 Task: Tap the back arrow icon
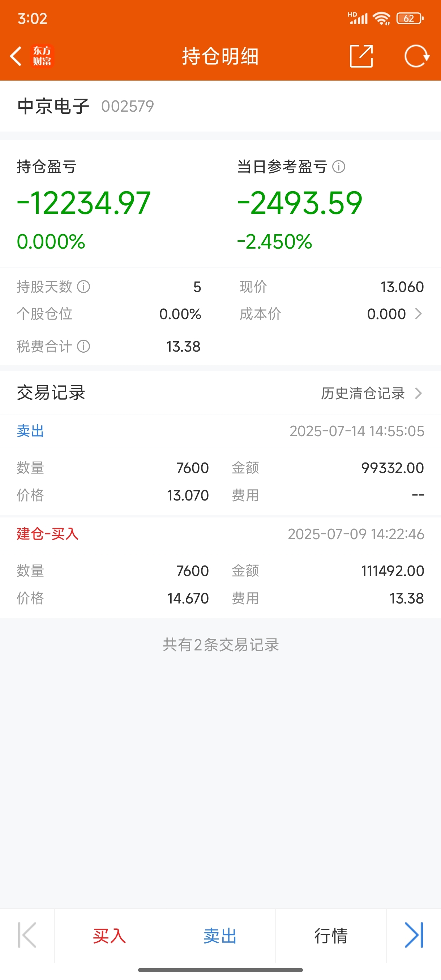pyautogui.click(x=16, y=56)
